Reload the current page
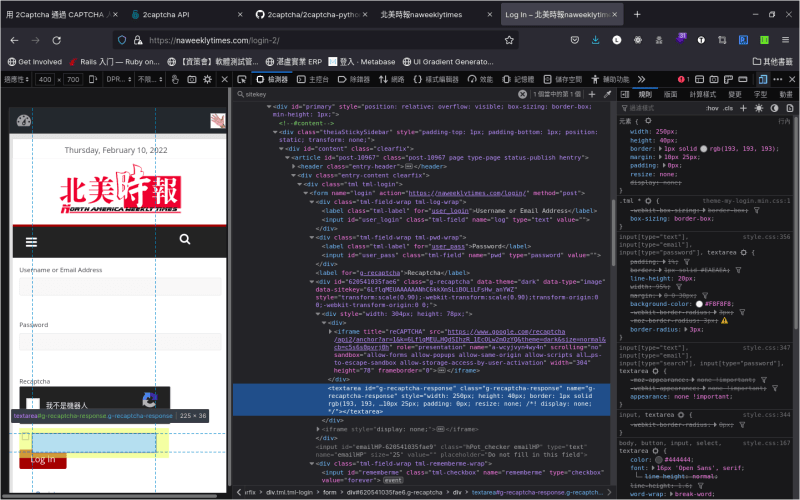Screen dimensions: 800x500 (57, 40)
